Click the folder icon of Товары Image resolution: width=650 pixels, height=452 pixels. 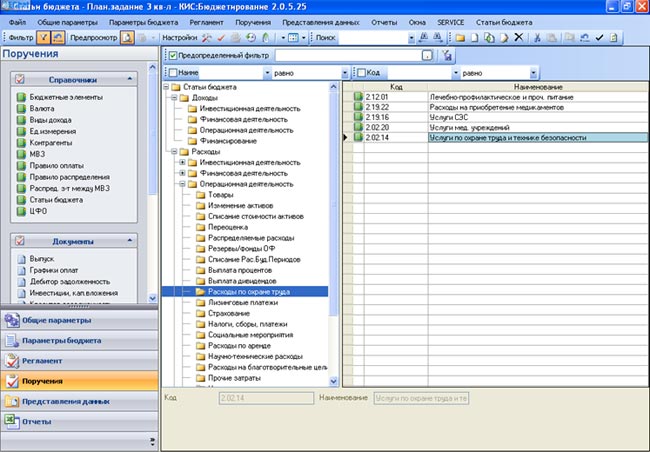[200, 197]
